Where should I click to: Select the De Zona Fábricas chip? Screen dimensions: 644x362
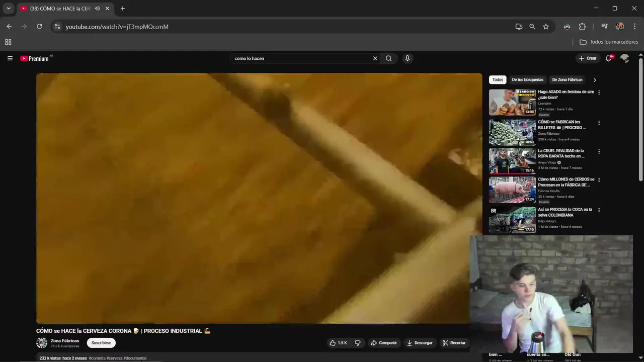point(567,79)
